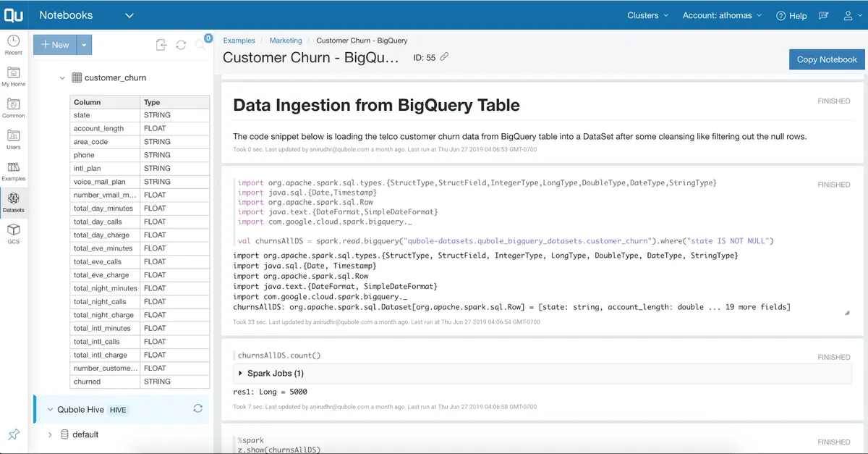The height and width of the screenshot is (454, 868).
Task: Click the Type table header
Action: coord(175,102)
